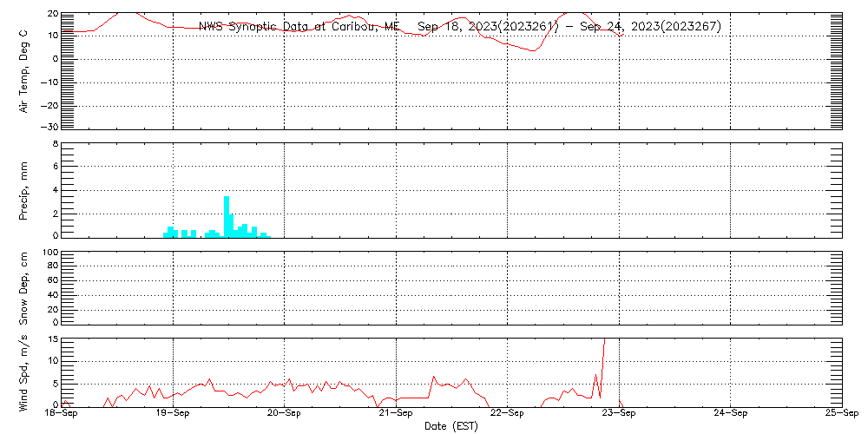The width and height of the screenshot is (868, 434).
Task: Click the 100 tick on the snow depth axis
Action: click(x=49, y=253)
